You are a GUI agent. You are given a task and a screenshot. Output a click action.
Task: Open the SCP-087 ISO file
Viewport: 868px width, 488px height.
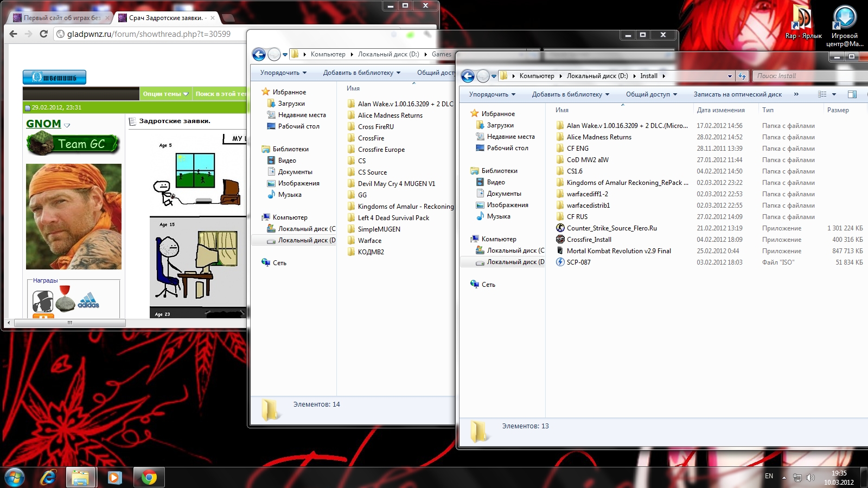pyautogui.click(x=578, y=262)
